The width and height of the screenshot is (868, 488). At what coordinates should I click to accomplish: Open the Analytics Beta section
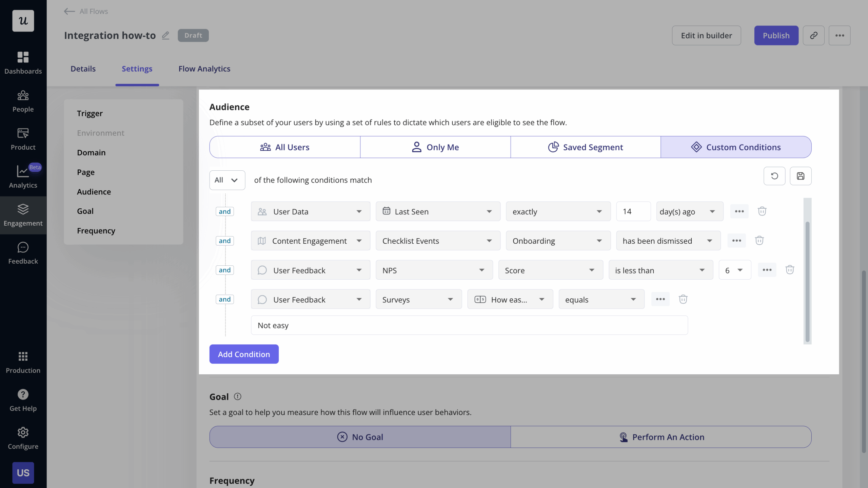click(23, 176)
